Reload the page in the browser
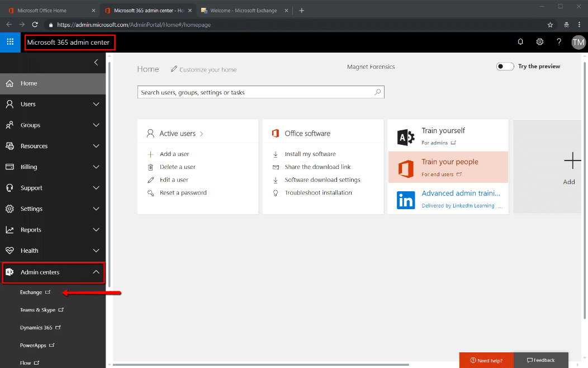The width and height of the screenshot is (588, 368). click(35, 25)
